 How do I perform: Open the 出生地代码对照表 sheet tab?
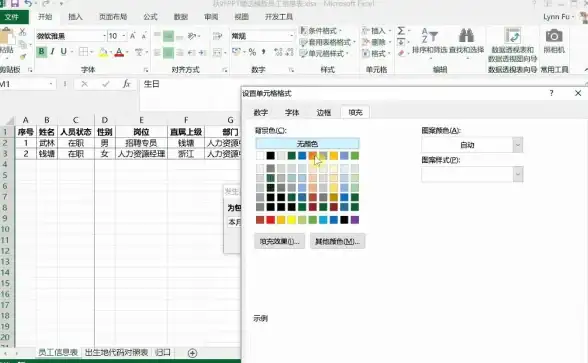click(x=116, y=352)
